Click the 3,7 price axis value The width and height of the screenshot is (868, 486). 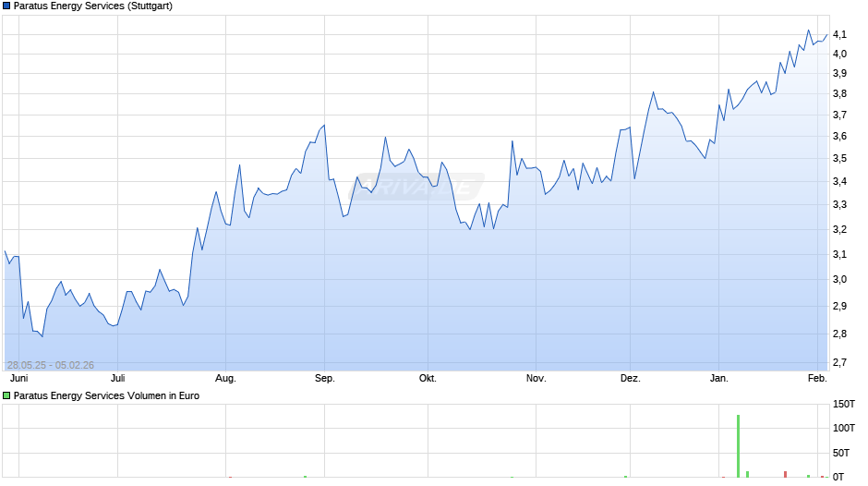pos(839,115)
